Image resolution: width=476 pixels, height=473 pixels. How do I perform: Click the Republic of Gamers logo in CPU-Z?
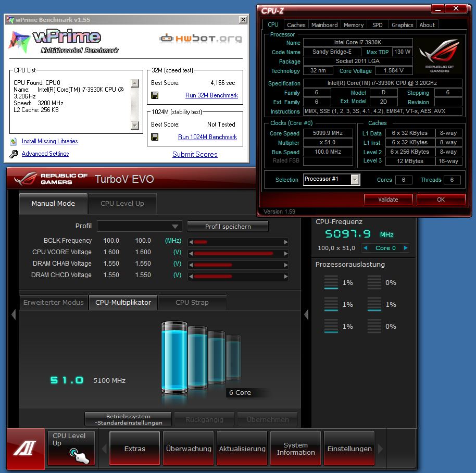(439, 56)
